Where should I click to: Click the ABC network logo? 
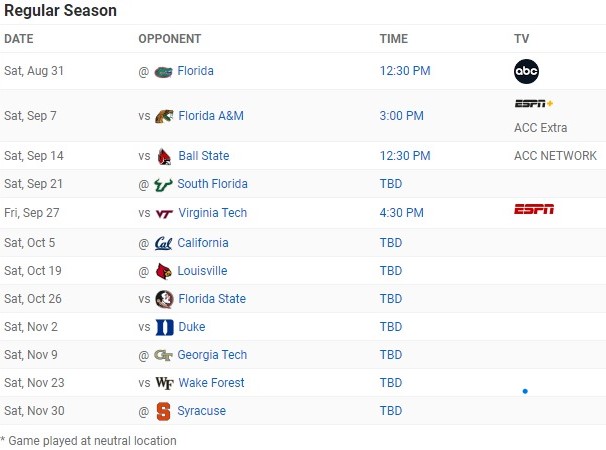[x=527, y=71]
